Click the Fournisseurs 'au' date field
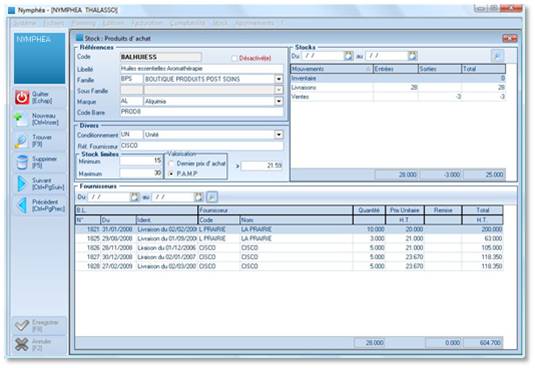The height and width of the screenshot is (368, 535). 173,197
